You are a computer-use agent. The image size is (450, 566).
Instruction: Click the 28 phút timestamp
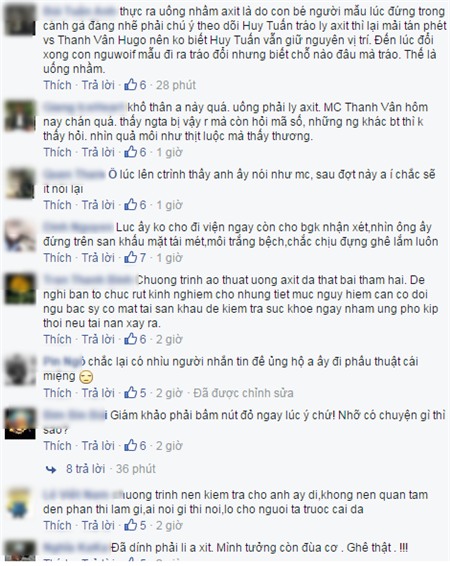(176, 85)
